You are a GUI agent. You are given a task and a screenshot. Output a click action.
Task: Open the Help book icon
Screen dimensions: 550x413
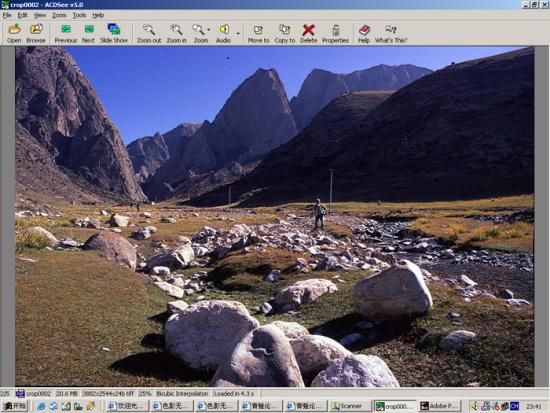364,34
